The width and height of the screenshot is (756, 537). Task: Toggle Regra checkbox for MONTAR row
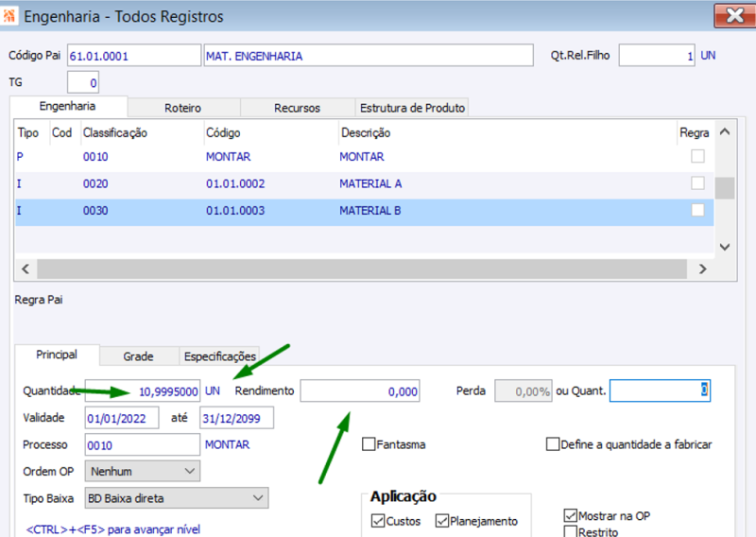pyautogui.click(x=697, y=156)
